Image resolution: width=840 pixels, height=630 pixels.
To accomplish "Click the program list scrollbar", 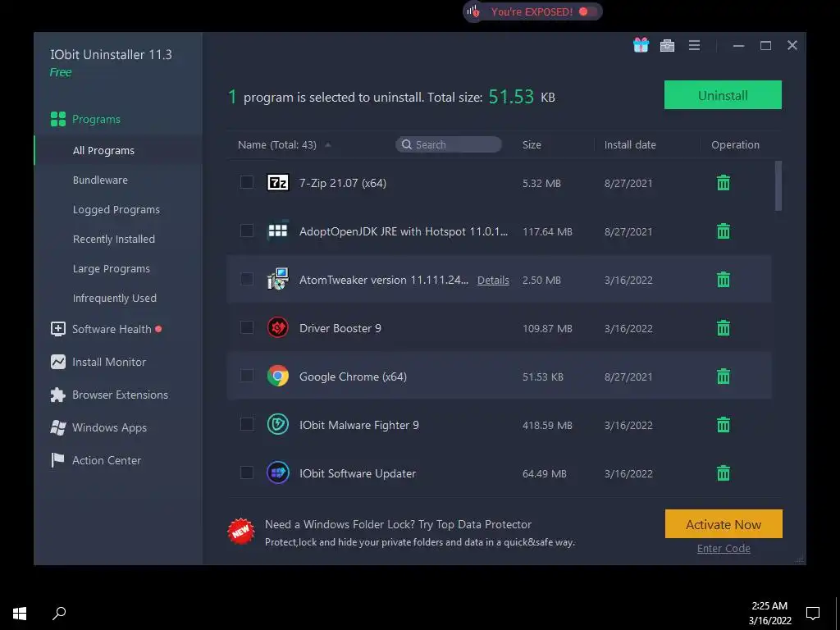I will [x=778, y=185].
